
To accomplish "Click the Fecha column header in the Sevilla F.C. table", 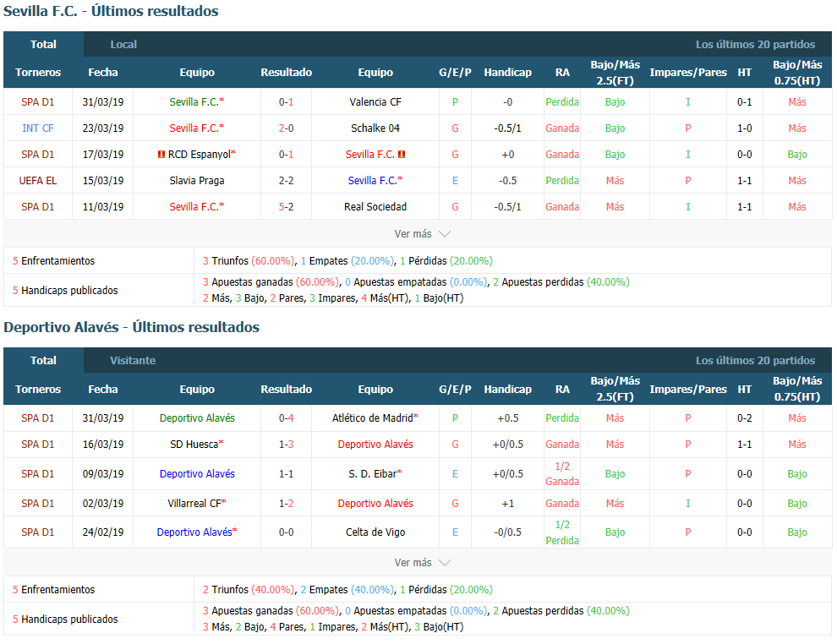I will pyautogui.click(x=103, y=73).
